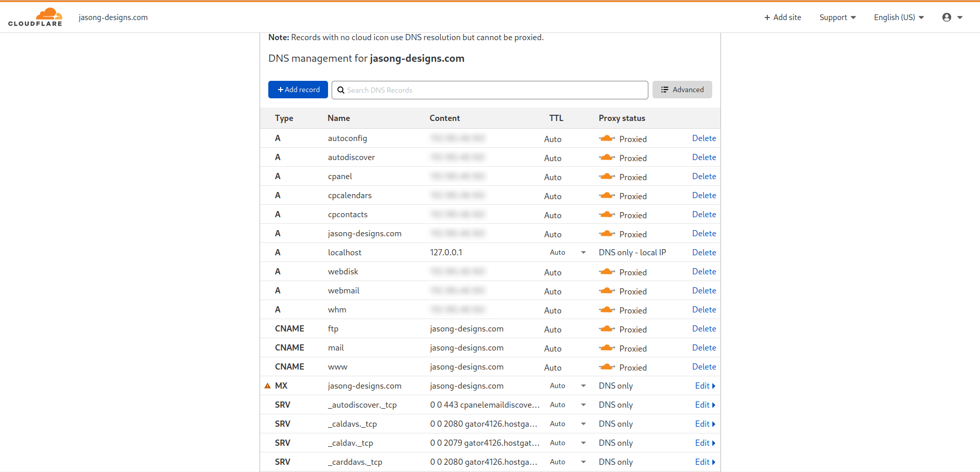The height and width of the screenshot is (472, 980).
Task: Toggle proxy cloud icon for webmail record
Action: (607, 291)
